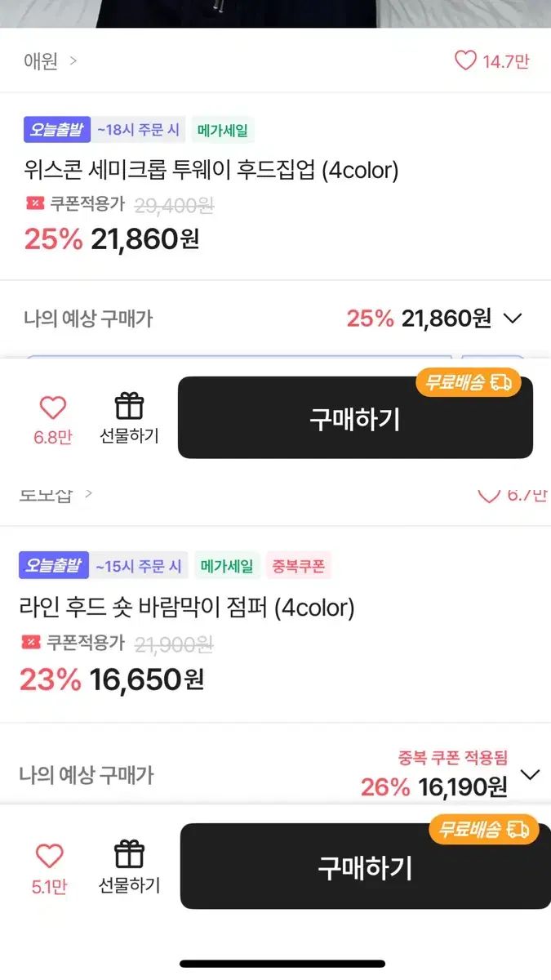Tap the upper 무료배송 truck badge
The image size is (551, 980).
coord(469,382)
